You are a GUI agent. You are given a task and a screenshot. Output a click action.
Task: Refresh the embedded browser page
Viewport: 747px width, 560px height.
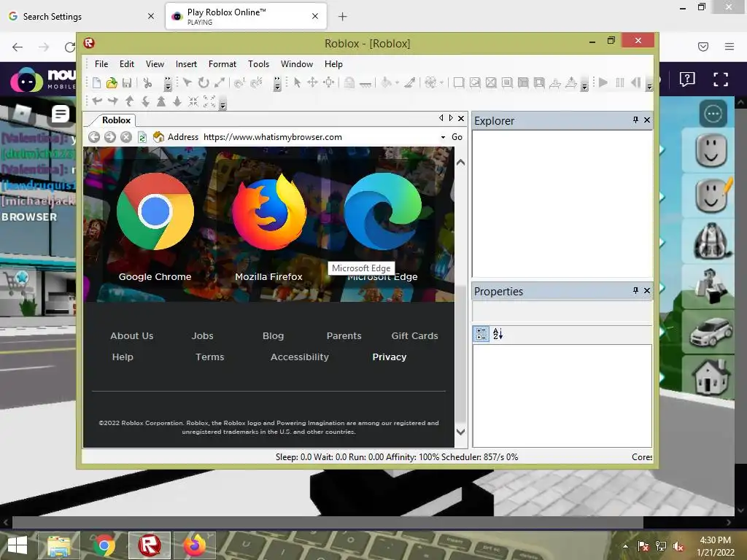(x=142, y=137)
